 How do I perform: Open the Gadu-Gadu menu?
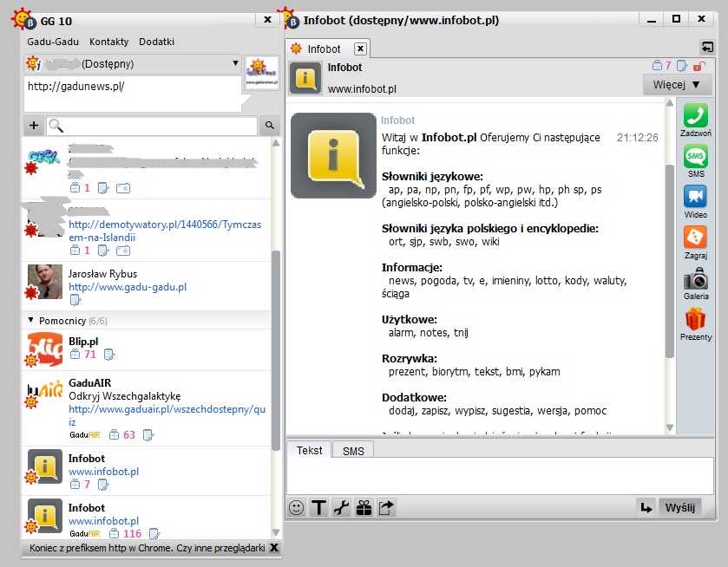tap(53, 42)
